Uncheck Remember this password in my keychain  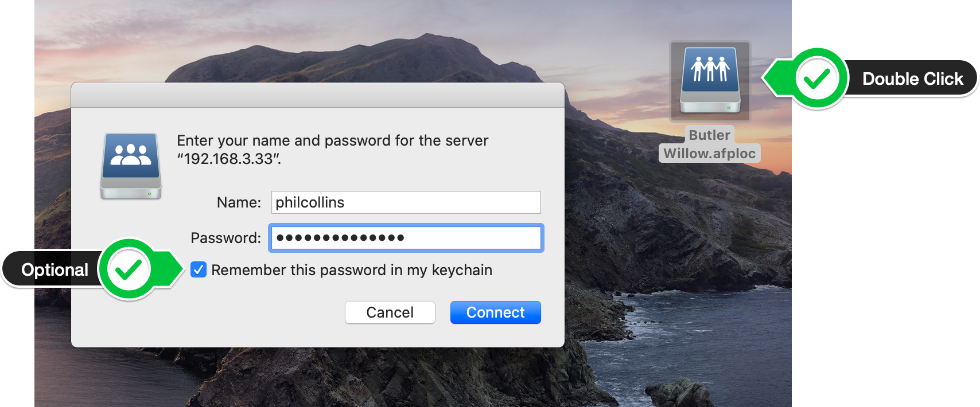[199, 269]
